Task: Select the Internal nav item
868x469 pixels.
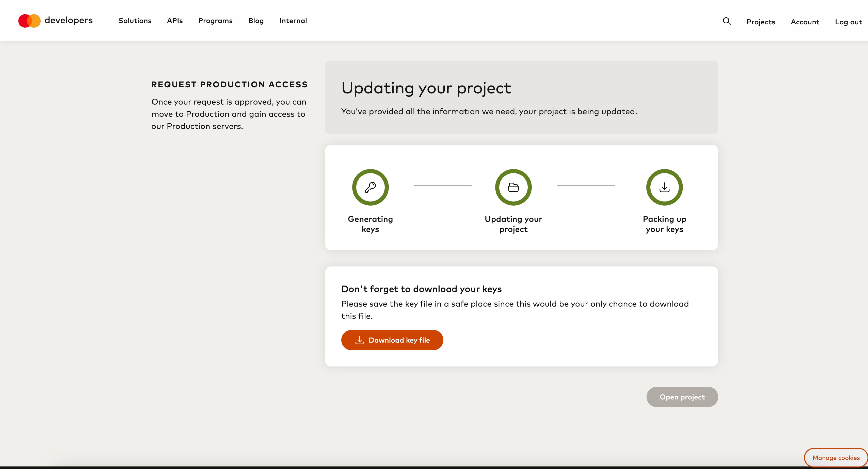Action: coord(293,21)
